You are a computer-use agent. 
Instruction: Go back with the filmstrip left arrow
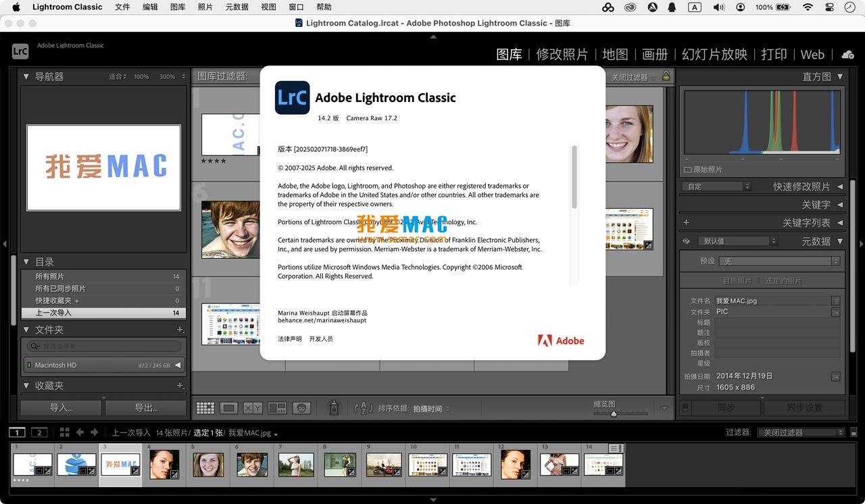click(x=80, y=432)
